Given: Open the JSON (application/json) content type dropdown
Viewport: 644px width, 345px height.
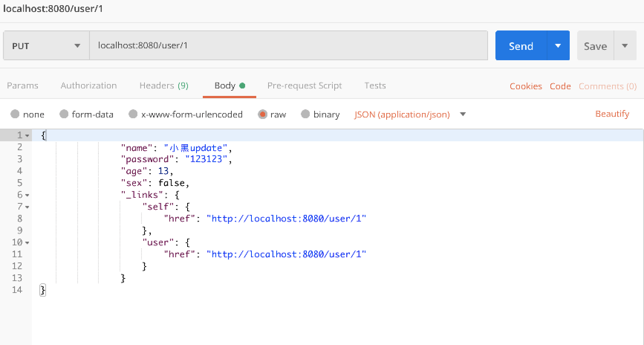Looking at the screenshot, I should coord(410,114).
